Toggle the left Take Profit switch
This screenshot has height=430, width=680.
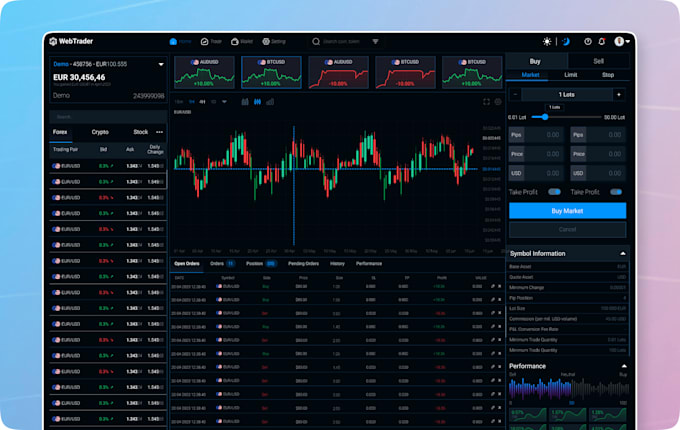pos(554,192)
